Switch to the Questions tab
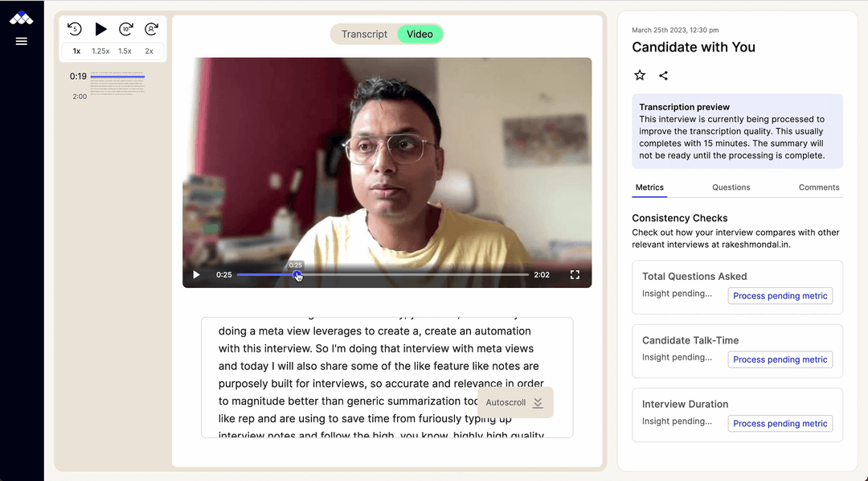This screenshot has width=868, height=481. pyautogui.click(x=731, y=187)
